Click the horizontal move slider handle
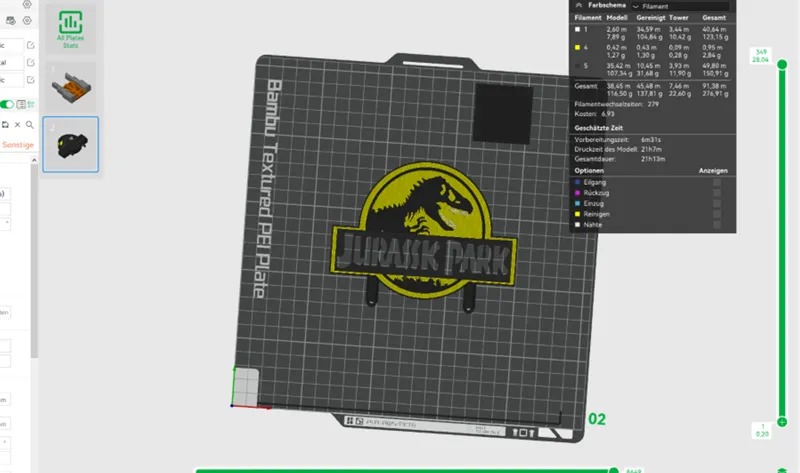 tap(614, 470)
